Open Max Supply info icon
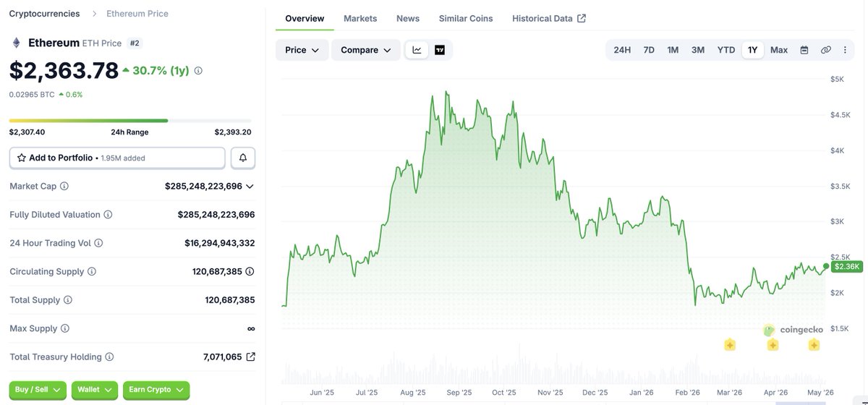 point(64,328)
